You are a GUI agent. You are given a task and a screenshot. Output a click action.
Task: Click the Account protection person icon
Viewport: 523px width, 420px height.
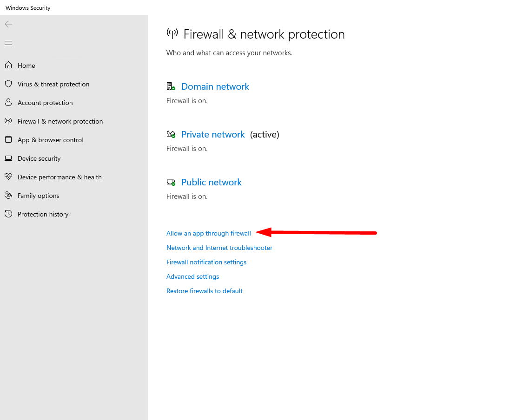coord(8,103)
